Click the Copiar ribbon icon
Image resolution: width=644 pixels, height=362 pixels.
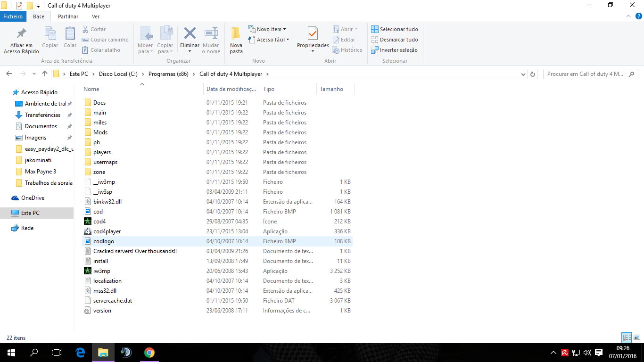(50, 33)
